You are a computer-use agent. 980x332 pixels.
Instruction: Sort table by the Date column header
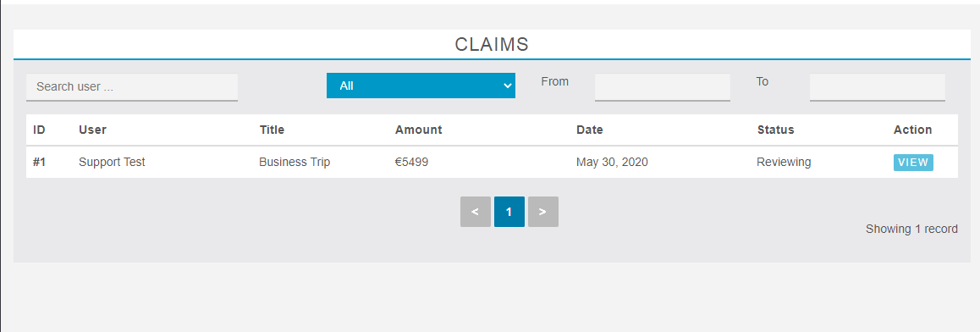tap(589, 130)
